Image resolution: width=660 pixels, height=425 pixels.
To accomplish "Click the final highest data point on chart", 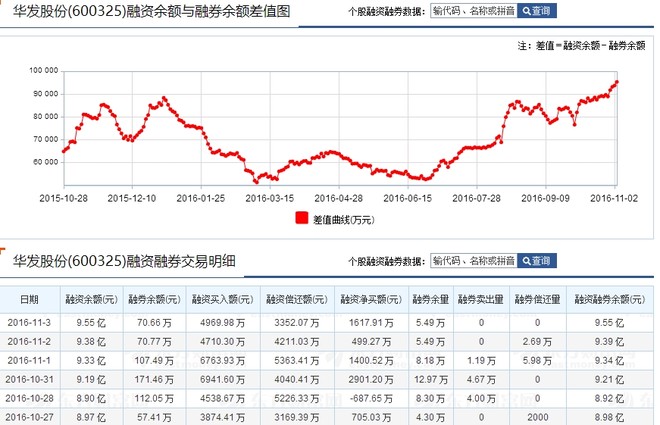I will click(617, 82).
